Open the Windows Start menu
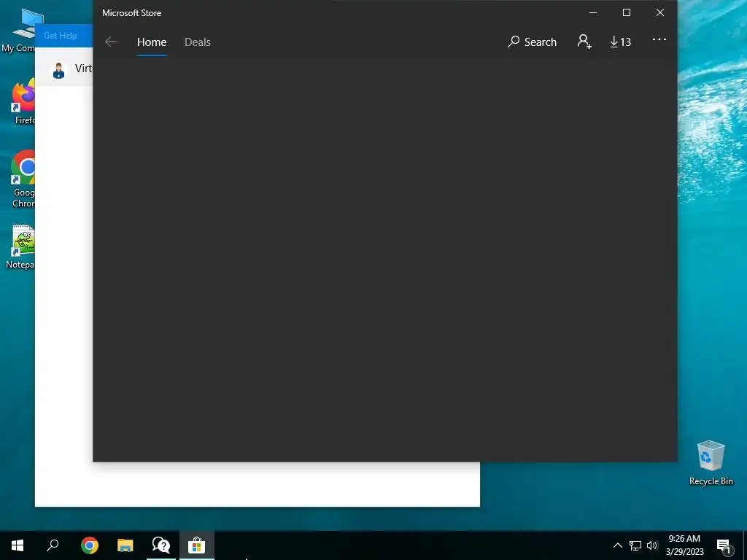This screenshot has width=747, height=560. click(18, 545)
